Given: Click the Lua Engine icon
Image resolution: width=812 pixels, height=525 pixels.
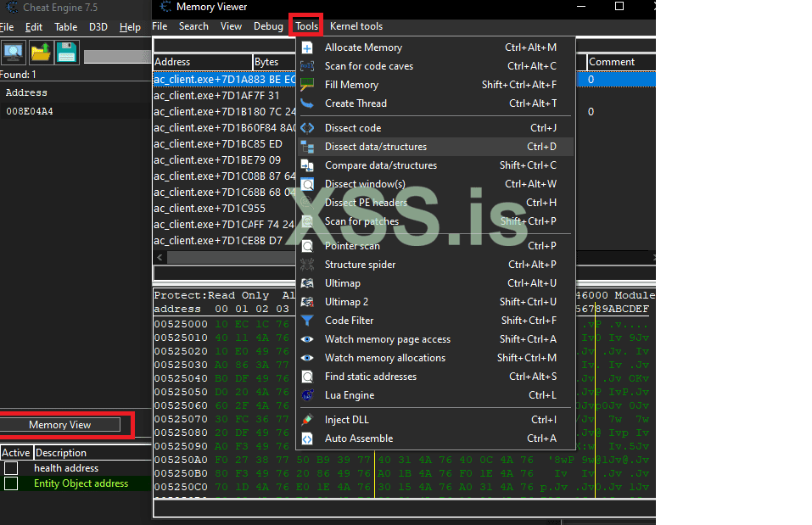Looking at the screenshot, I should 307,395.
